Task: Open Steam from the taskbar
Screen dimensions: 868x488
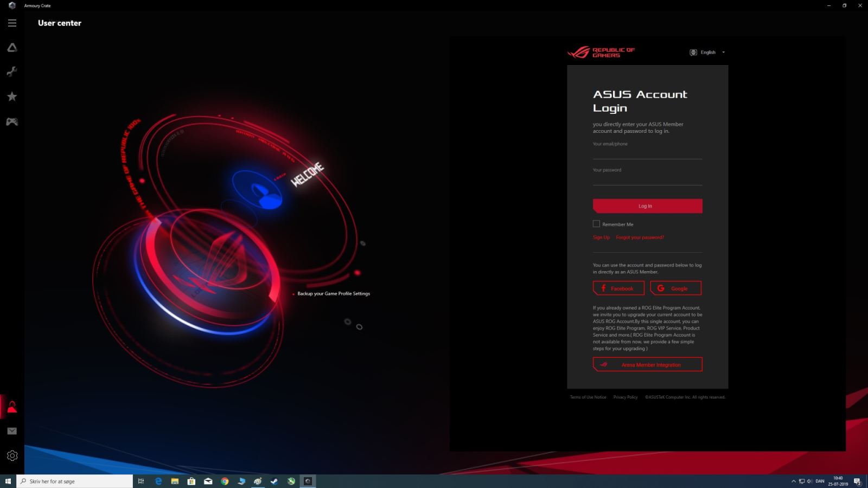Action: tap(275, 481)
